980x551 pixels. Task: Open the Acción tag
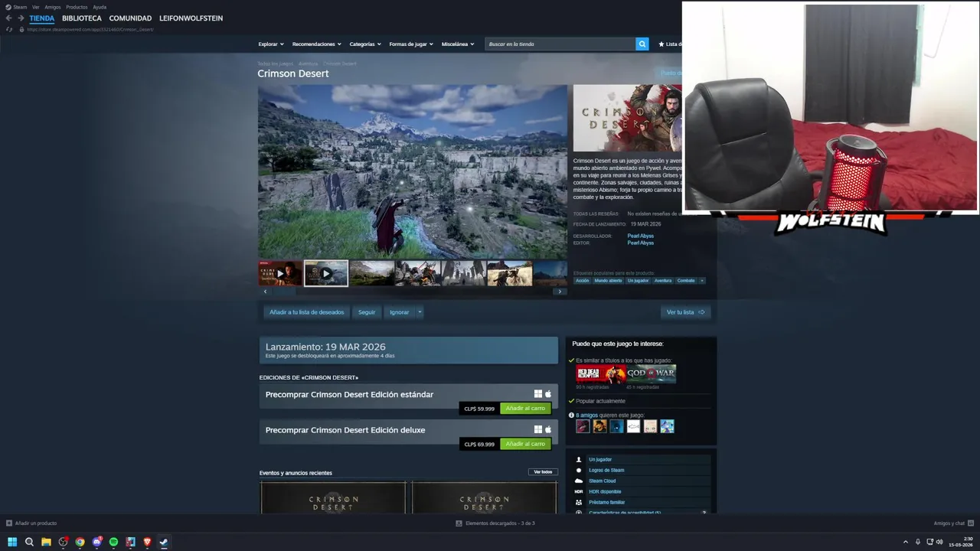click(x=583, y=281)
